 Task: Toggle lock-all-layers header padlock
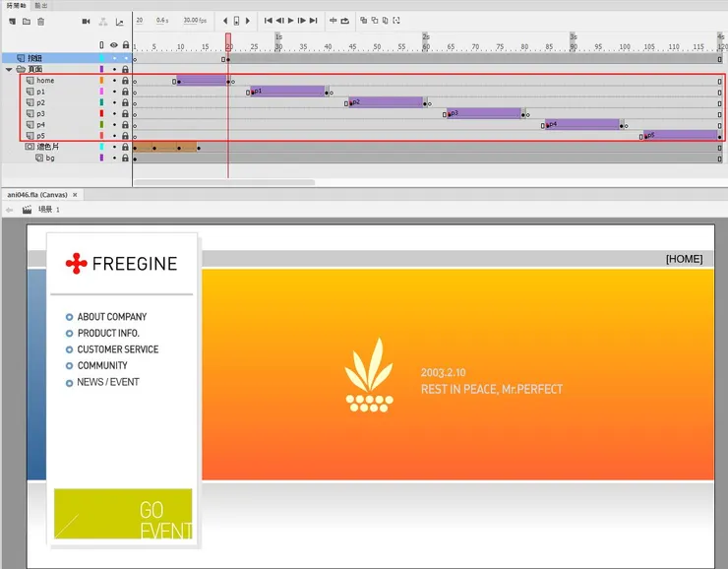click(125, 45)
